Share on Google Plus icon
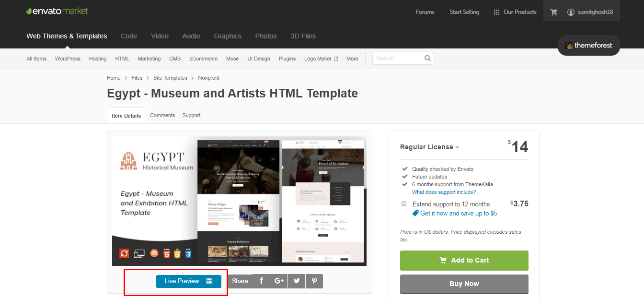This screenshot has height=299, width=644. pyautogui.click(x=279, y=281)
